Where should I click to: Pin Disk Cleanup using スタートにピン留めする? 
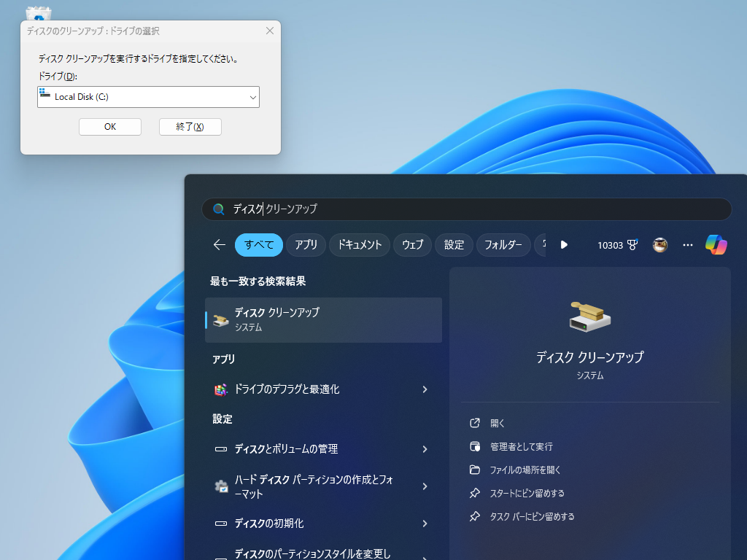(x=527, y=493)
